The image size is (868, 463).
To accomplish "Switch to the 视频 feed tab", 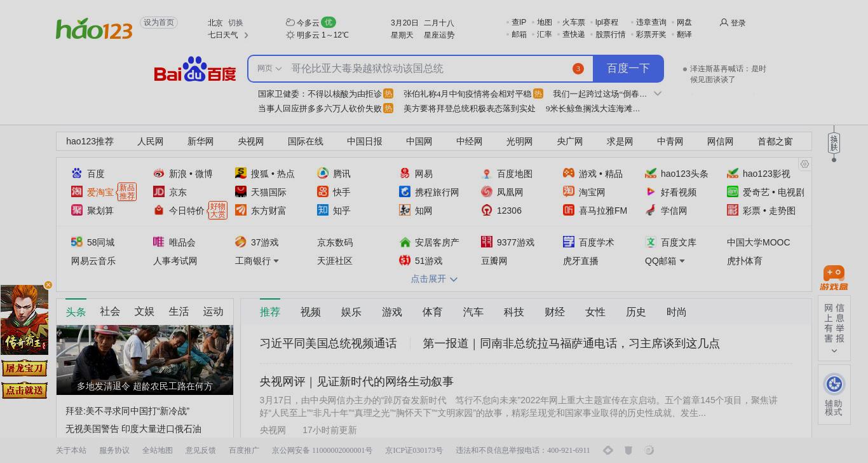I will (311, 312).
